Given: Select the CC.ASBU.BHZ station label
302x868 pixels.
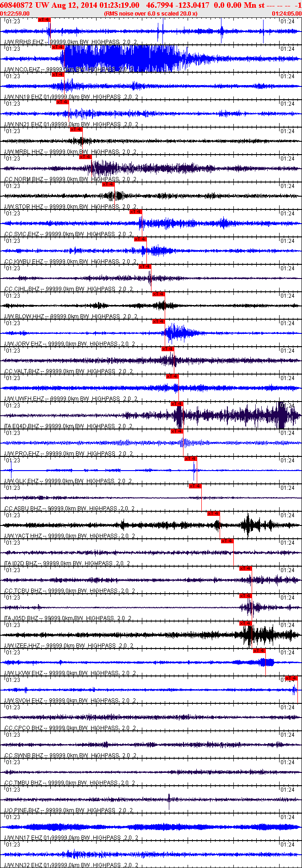Looking at the screenshot, I should pyautogui.click(x=70, y=509).
